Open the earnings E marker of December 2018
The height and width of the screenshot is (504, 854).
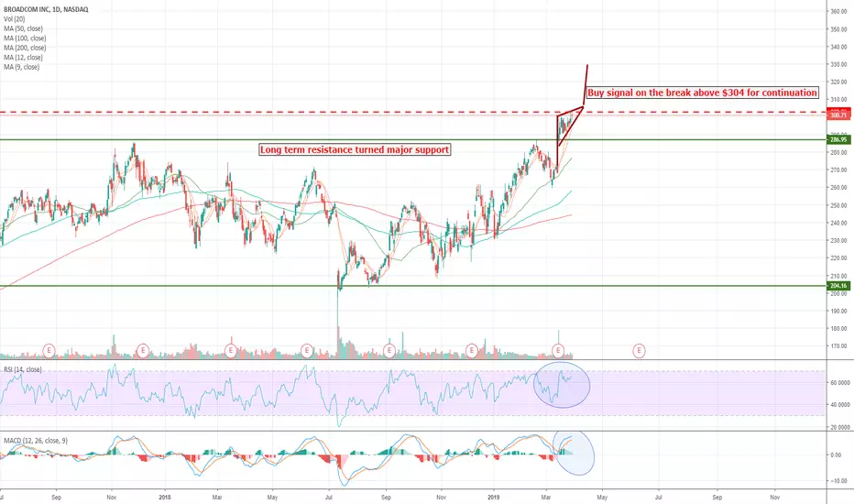pyautogui.click(x=471, y=350)
